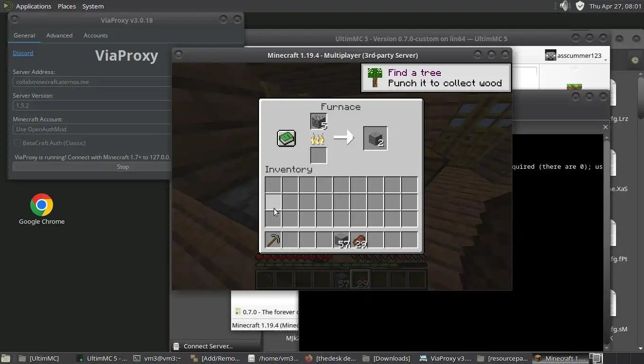The width and height of the screenshot is (644, 364).
Task: Switch to UltimMC 5 taskbar window
Action: [x=102, y=358]
